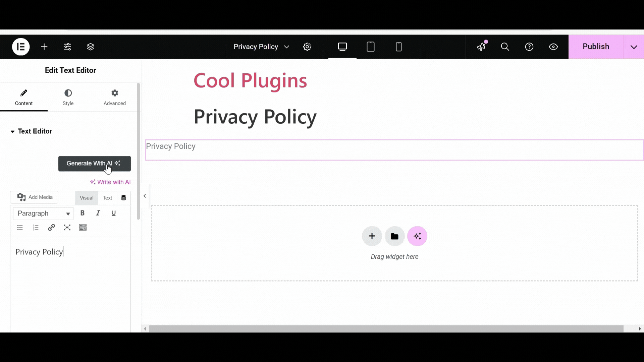Open the Help question mark icon
The width and height of the screenshot is (644, 362).
click(529, 47)
